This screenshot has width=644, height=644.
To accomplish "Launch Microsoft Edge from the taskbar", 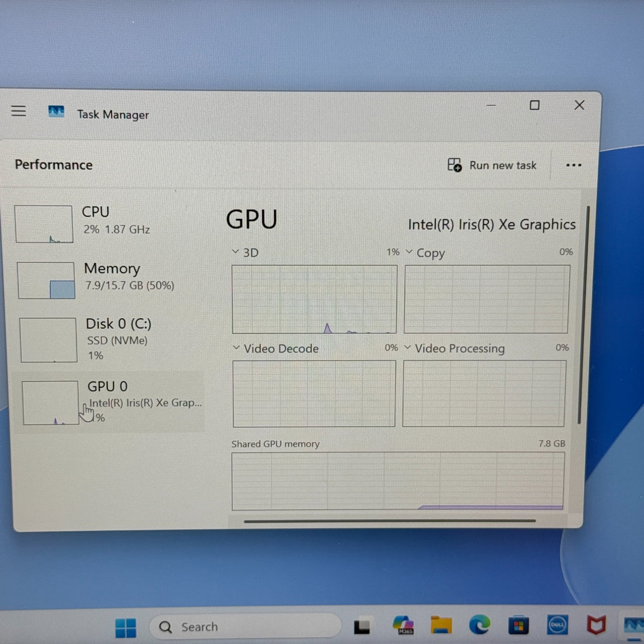I will click(x=479, y=625).
